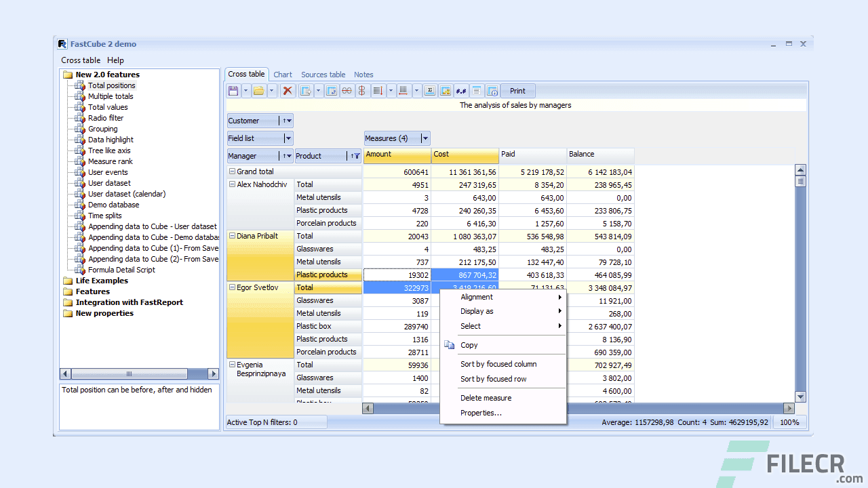This screenshot has height=488, width=868.
Task: Click the vertical scrollbar down arrow
Action: (800, 396)
